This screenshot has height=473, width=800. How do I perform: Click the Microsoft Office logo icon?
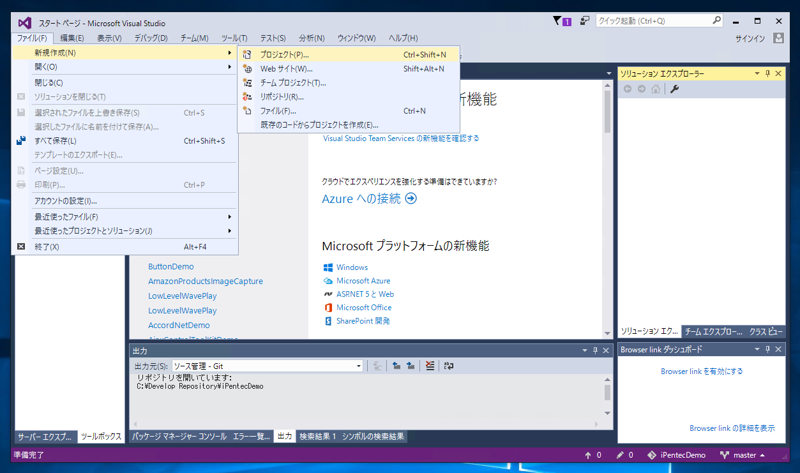[x=328, y=308]
